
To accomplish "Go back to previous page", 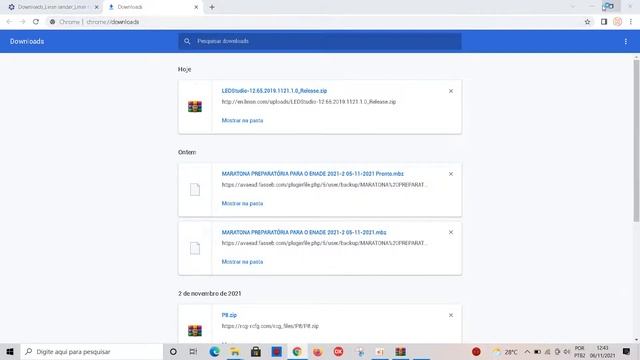I will coord(9,22).
